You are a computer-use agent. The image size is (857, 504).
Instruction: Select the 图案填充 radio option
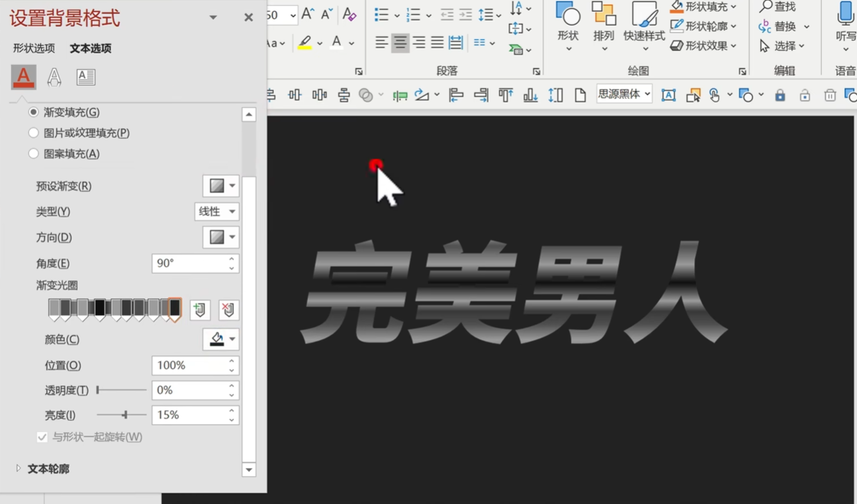(33, 154)
